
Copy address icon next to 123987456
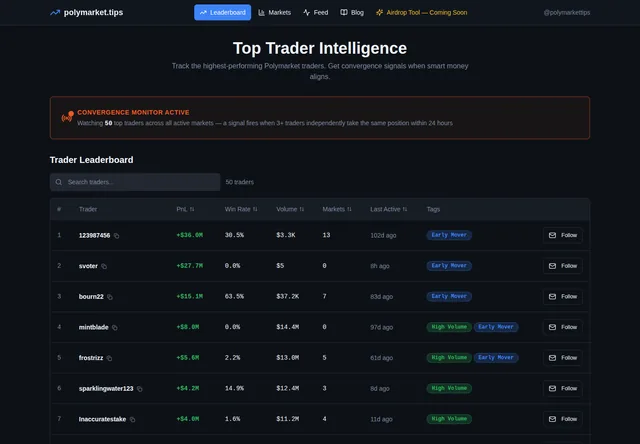[116, 236]
